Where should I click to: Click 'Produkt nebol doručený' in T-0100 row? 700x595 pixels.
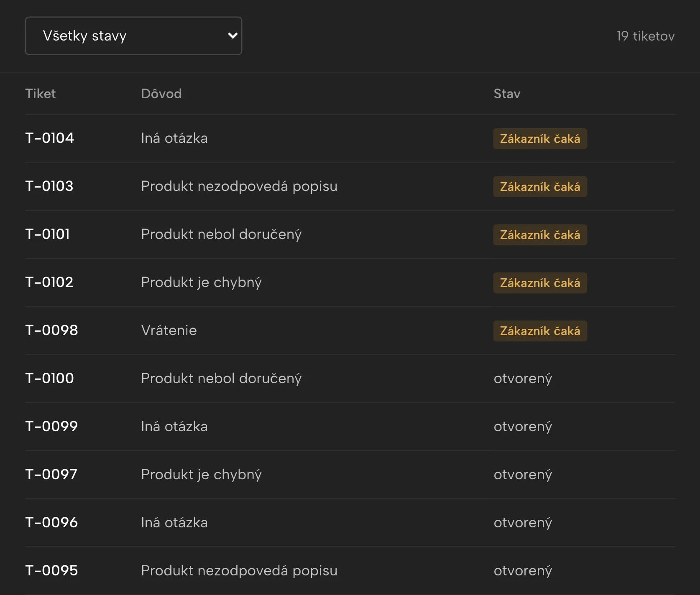(221, 379)
